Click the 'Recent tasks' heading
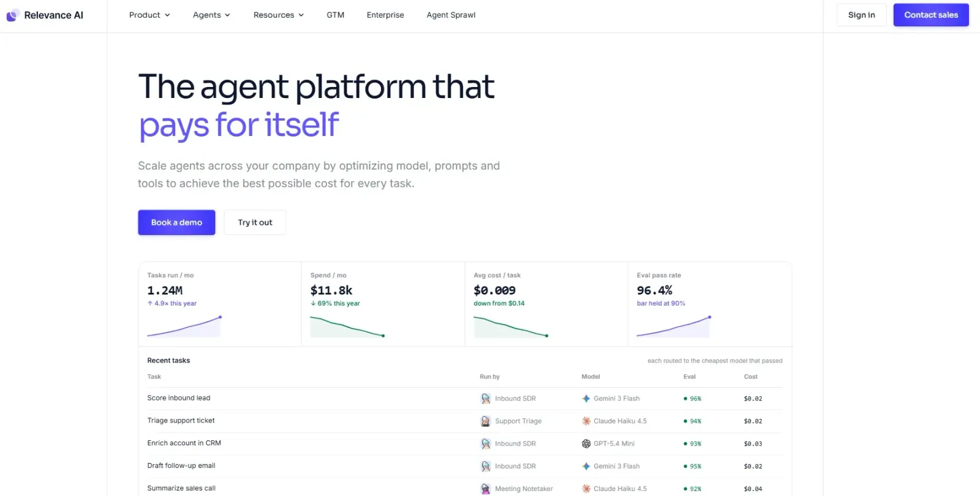The width and height of the screenshot is (980, 496). tap(168, 361)
